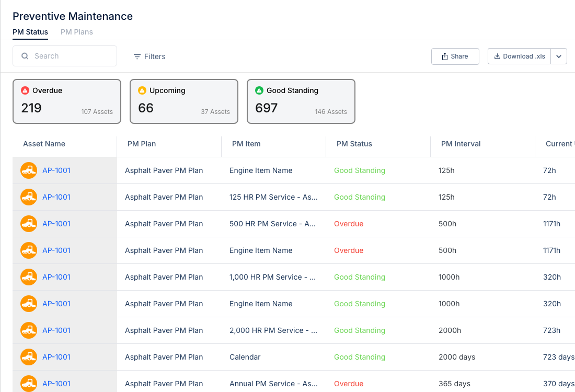Open AP-1001 link in 125 HR PM Service row

56,197
